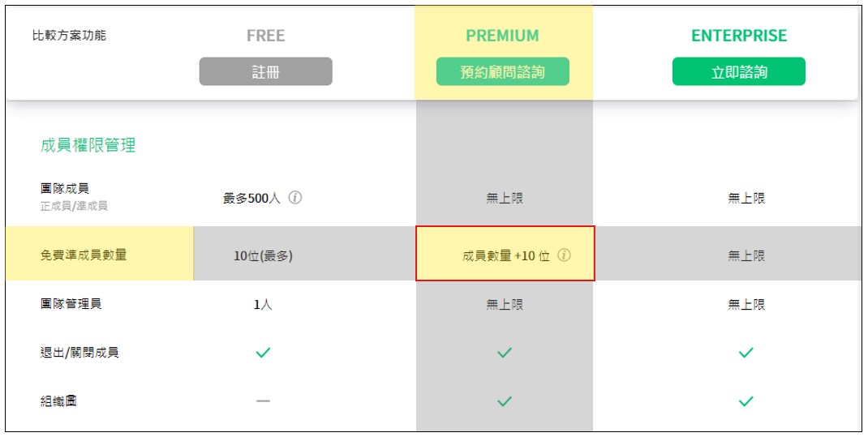Select the FREE plan heading
This screenshot has width=868, height=437.
[265, 36]
